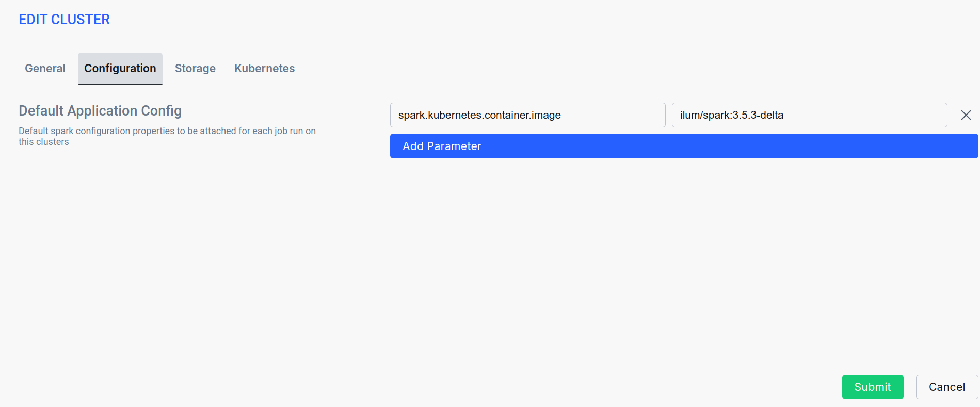Click the EDIT CLUSTER title
Image resolution: width=980 pixels, height=407 pixels.
point(64,20)
